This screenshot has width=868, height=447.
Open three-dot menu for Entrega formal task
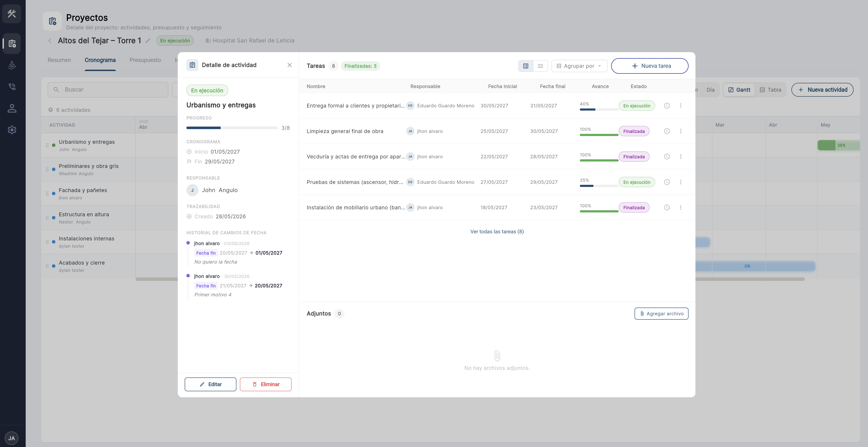click(x=680, y=105)
